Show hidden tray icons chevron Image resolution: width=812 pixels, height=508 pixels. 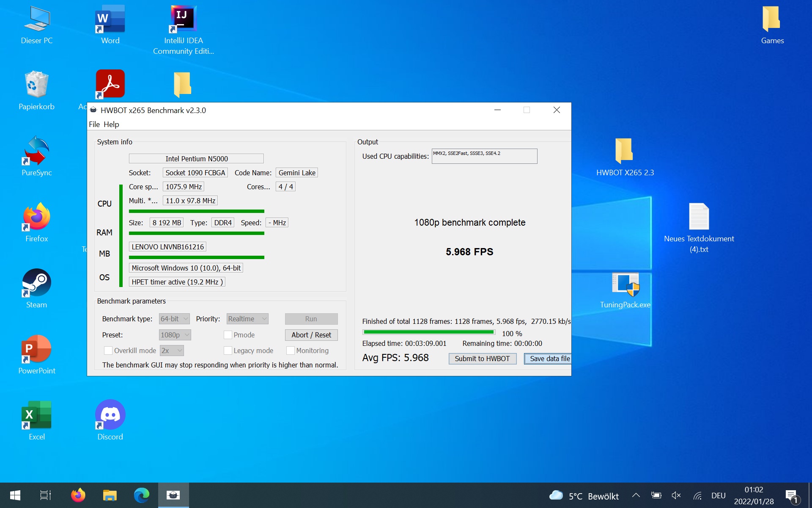point(636,495)
